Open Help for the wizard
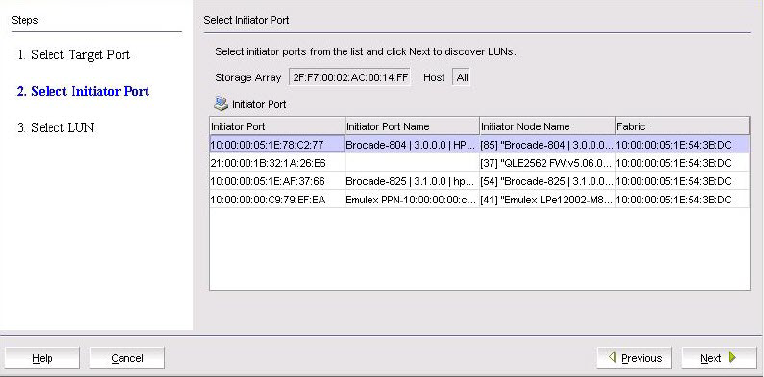The width and height of the screenshot is (764, 377). [42, 358]
